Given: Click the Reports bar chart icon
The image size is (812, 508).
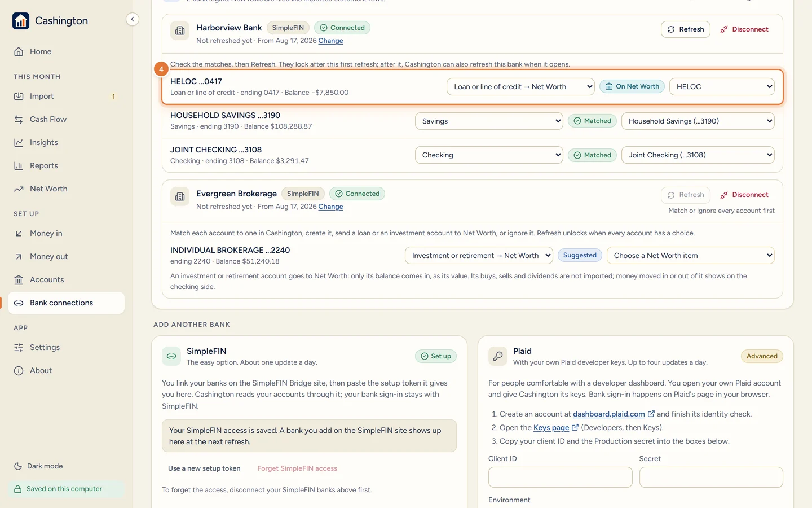Looking at the screenshot, I should click(x=19, y=166).
